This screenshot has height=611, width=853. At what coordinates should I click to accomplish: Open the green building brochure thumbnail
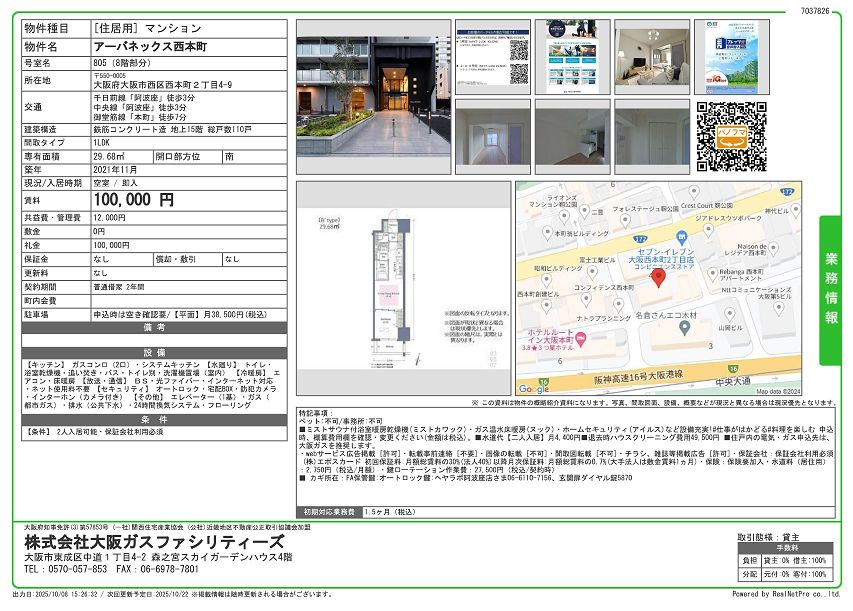pos(731,57)
